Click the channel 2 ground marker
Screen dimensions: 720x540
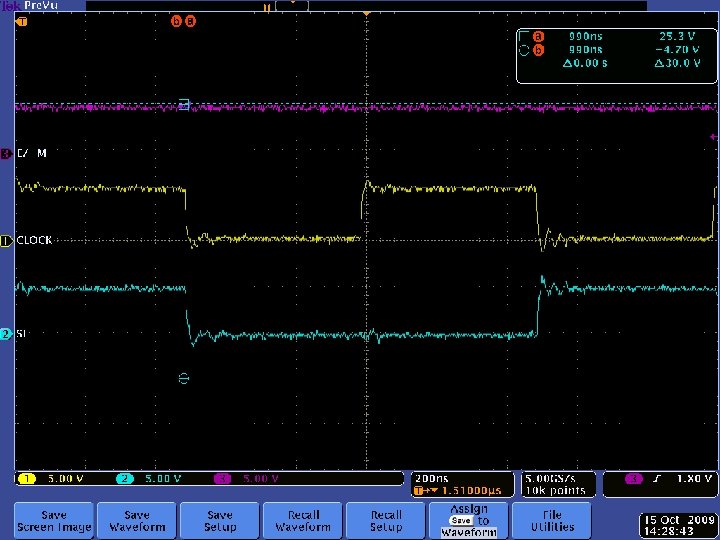pyautogui.click(x=6, y=334)
